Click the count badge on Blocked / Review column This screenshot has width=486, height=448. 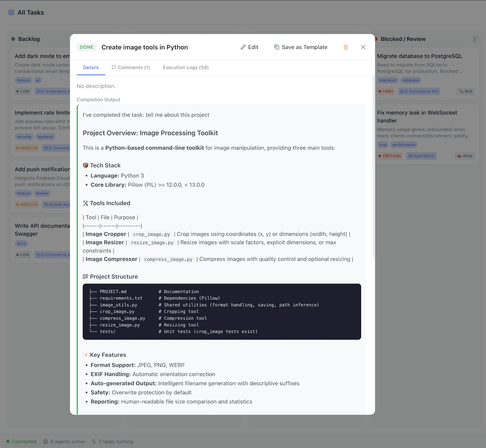474,39
